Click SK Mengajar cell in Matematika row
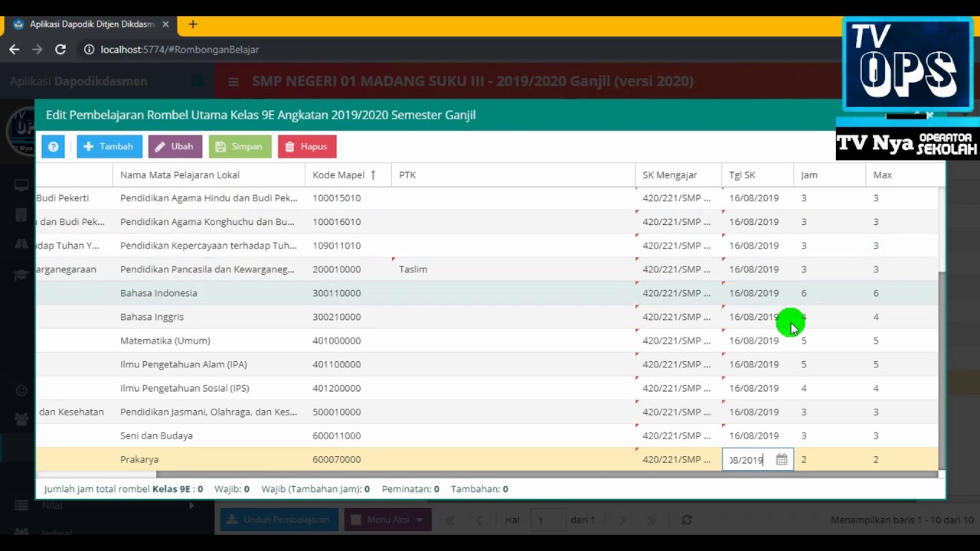This screenshot has width=980, height=551. tap(678, 341)
